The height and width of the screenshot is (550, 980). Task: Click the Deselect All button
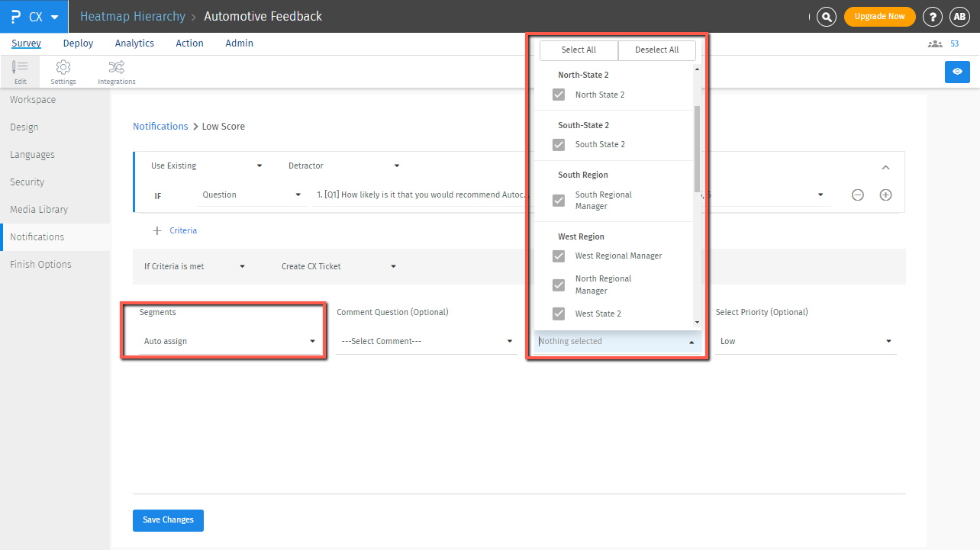click(657, 50)
